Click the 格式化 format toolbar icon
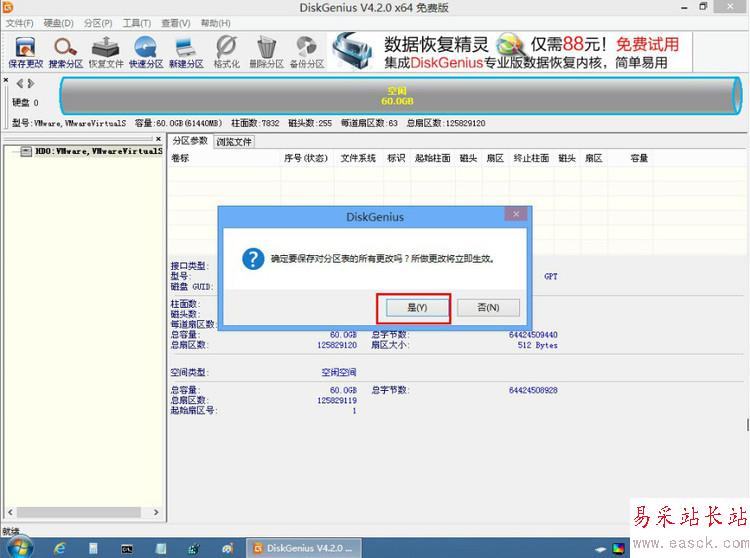Screen dimensions: 750x558 pos(226,52)
